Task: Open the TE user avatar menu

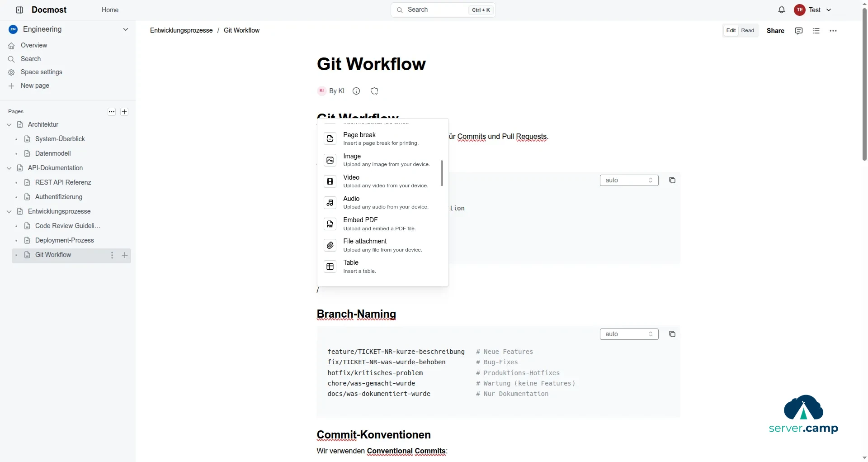Action: click(799, 10)
